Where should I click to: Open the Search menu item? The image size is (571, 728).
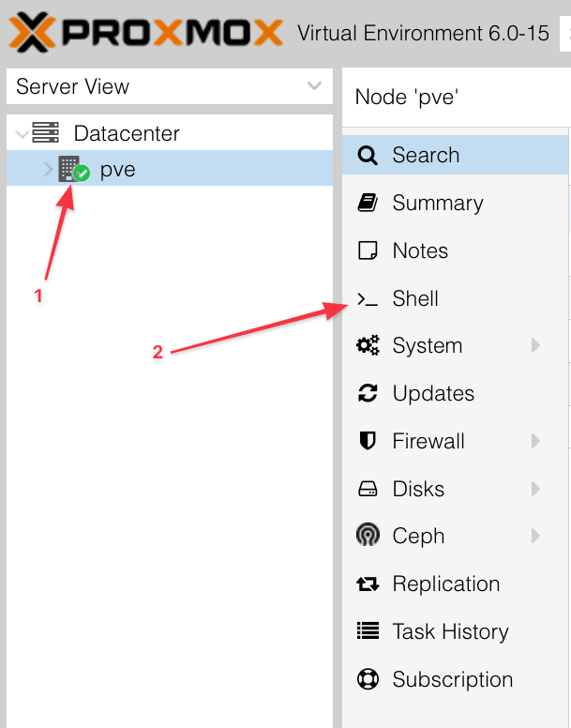(x=455, y=155)
